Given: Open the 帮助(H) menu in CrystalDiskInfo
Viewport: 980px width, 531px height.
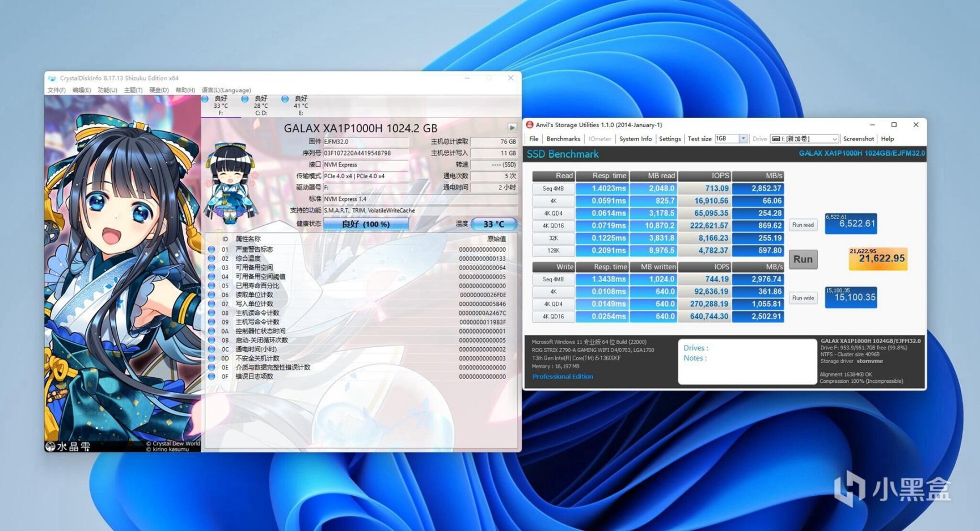Looking at the screenshot, I should click(x=185, y=90).
